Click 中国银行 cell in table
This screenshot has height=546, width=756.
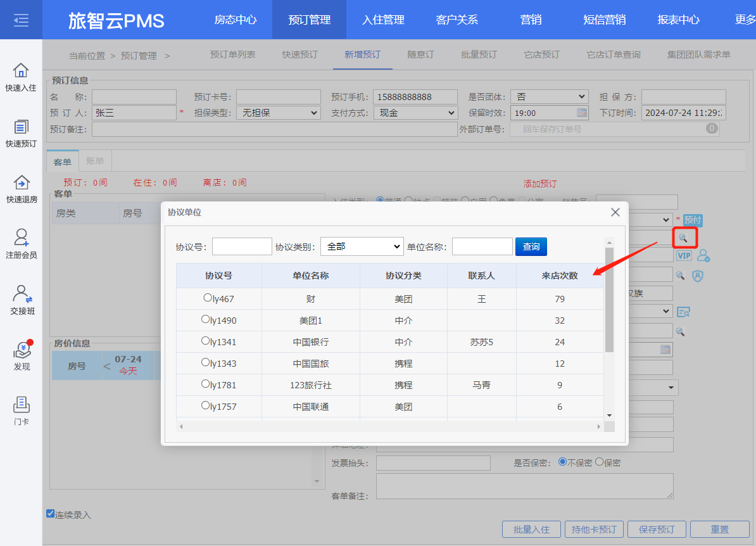tap(311, 342)
